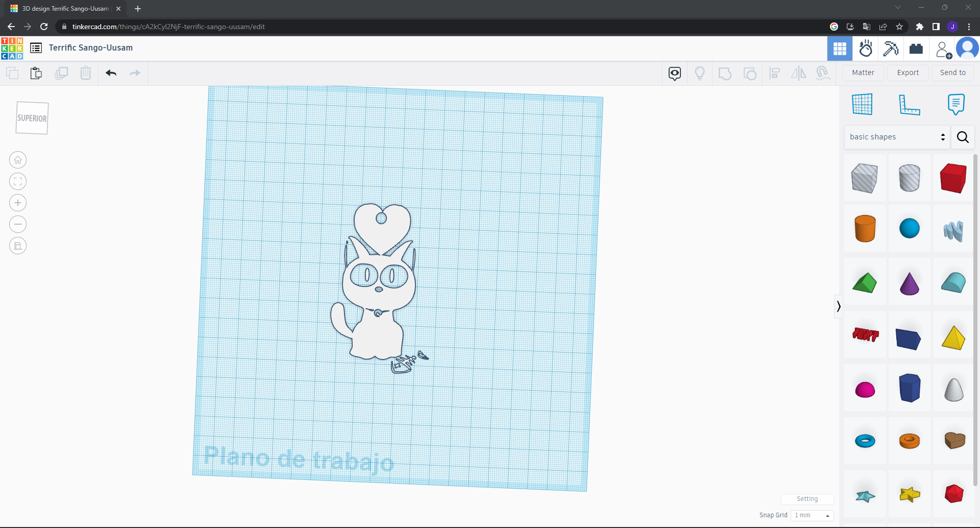This screenshot has width=980, height=528.
Task: Select the magenta Half Sphere shape
Action: 865,390
